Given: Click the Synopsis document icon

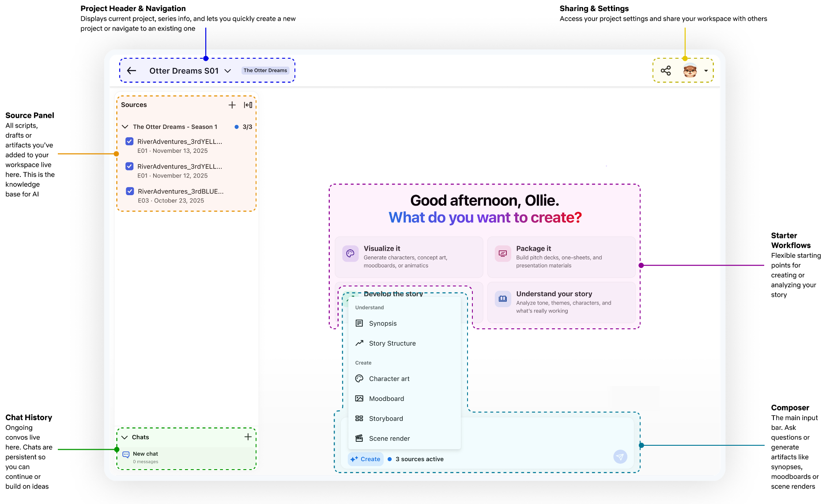Looking at the screenshot, I should coord(359,323).
